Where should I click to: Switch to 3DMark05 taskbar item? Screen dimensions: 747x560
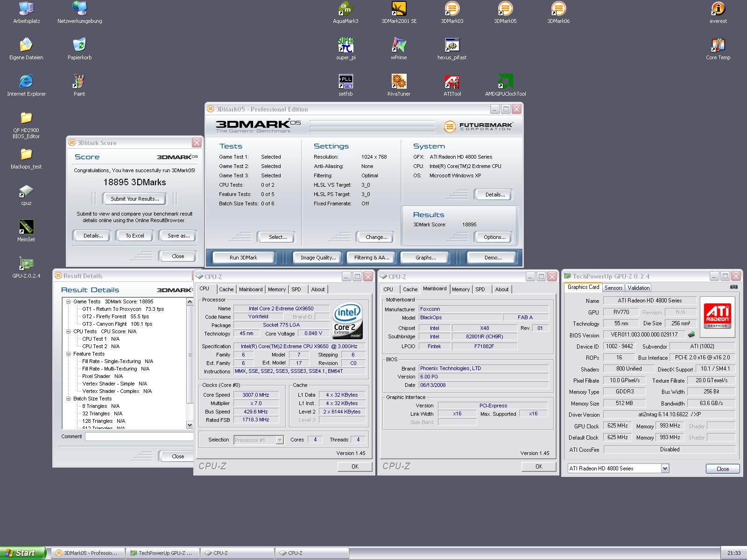coord(88,553)
